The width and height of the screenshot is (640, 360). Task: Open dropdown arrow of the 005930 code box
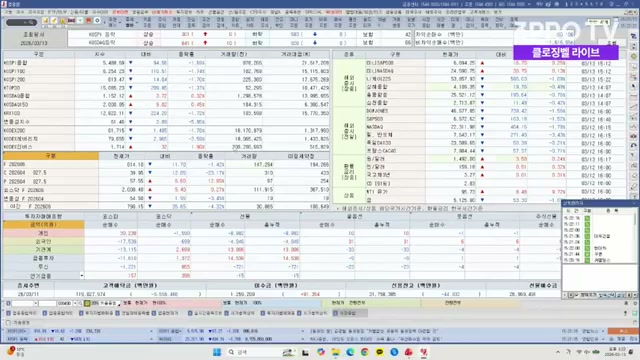point(75,304)
